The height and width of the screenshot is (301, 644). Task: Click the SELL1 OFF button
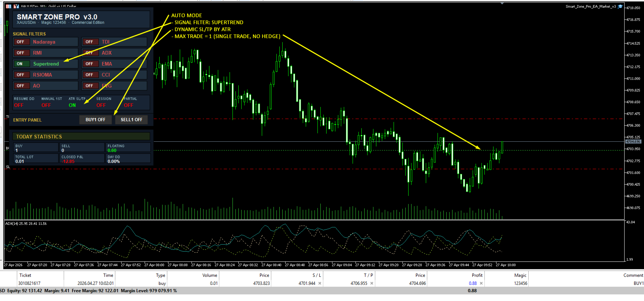point(131,120)
